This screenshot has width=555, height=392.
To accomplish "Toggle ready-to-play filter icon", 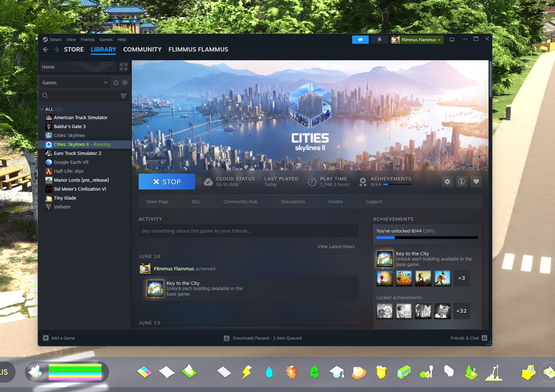I will [x=125, y=83].
